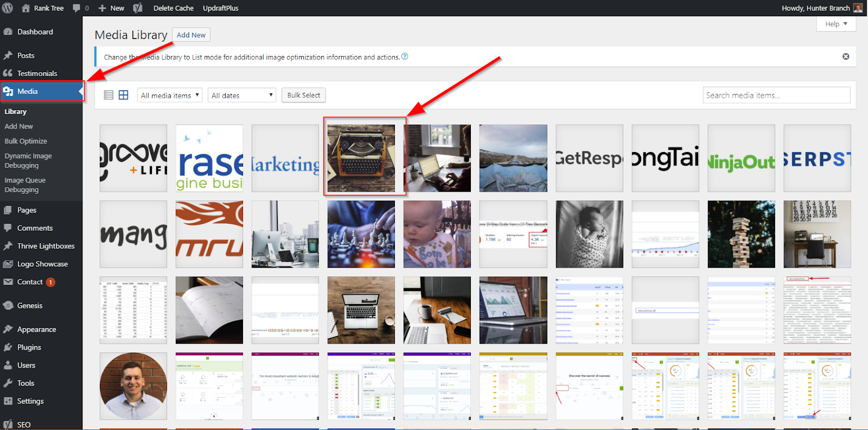Select the SERPSTAT logo thumbnail
Image resolution: width=868 pixels, height=430 pixels.
817,158
